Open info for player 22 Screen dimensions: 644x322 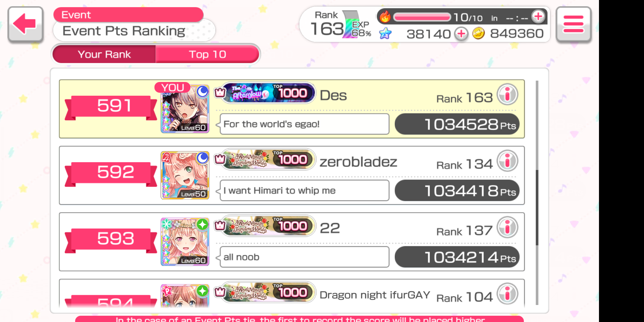[x=507, y=227]
